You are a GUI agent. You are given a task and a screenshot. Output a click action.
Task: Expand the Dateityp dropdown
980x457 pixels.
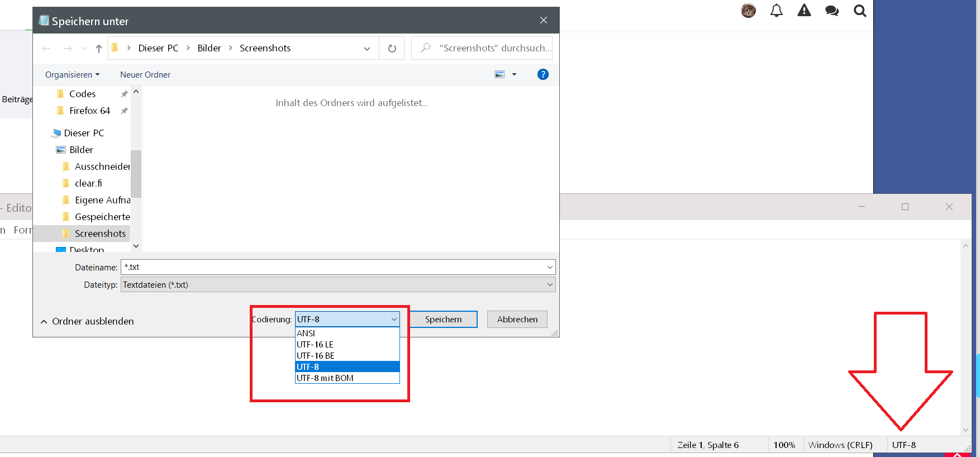[x=550, y=285]
